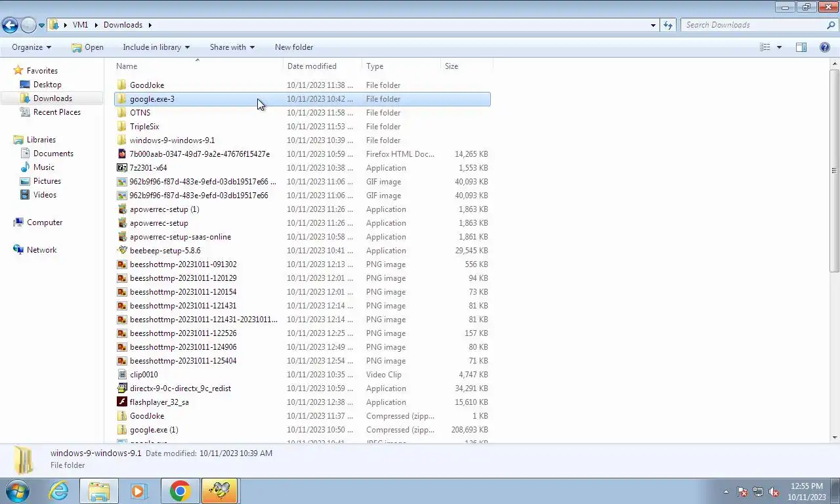
Task: Select Computer in the navigation pane
Action: (45, 222)
